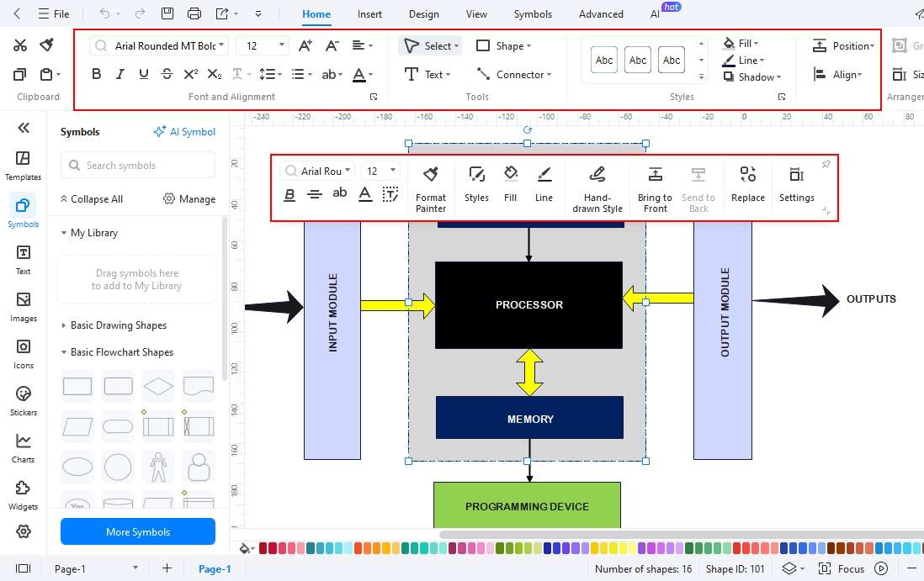Open Images panel in sidebar
924x581 pixels.
click(23, 307)
